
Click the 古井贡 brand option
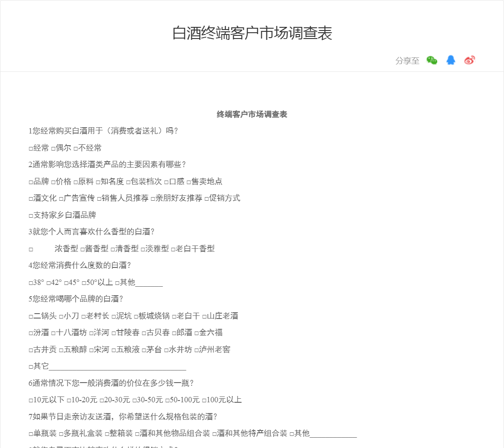43,349
